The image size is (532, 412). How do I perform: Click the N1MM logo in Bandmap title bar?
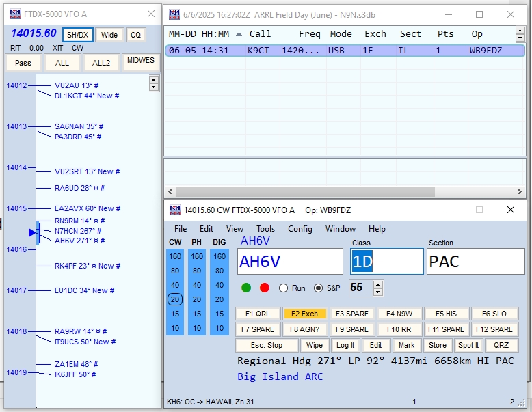pyautogui.click(x=14, y=14)
